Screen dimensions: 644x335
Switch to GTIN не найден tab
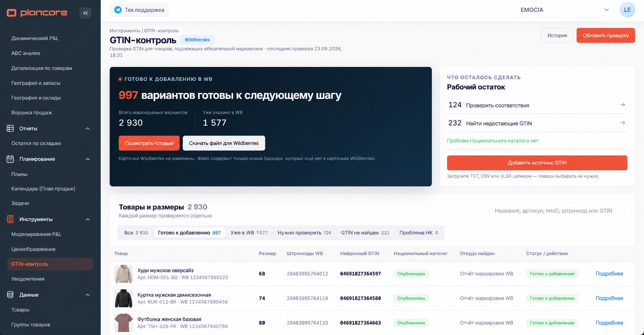[x=365, y=233]
